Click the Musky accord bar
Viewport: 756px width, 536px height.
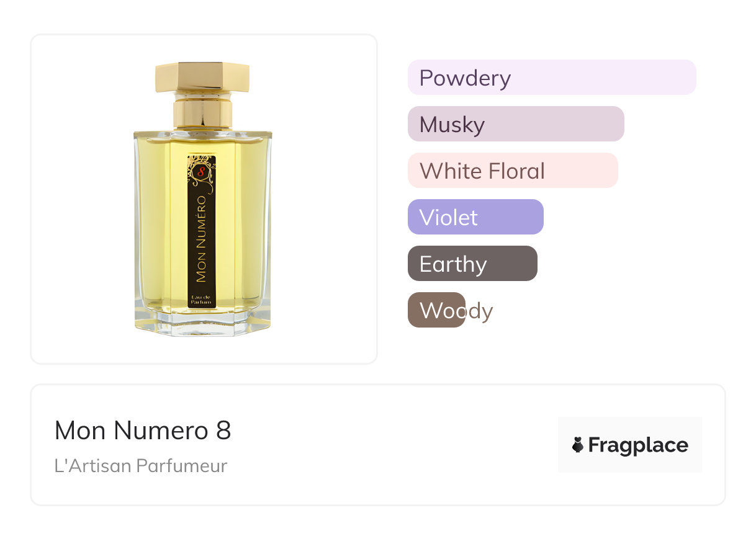(x=516, y=124)
